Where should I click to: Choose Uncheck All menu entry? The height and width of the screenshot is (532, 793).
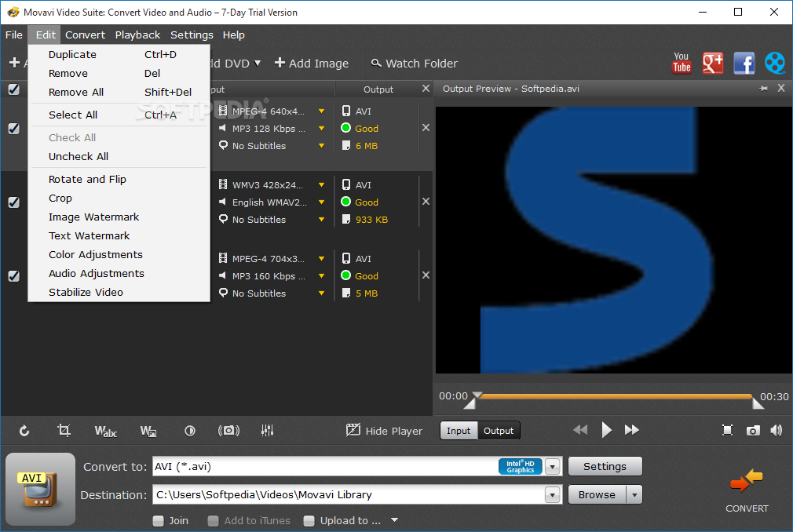119,157
